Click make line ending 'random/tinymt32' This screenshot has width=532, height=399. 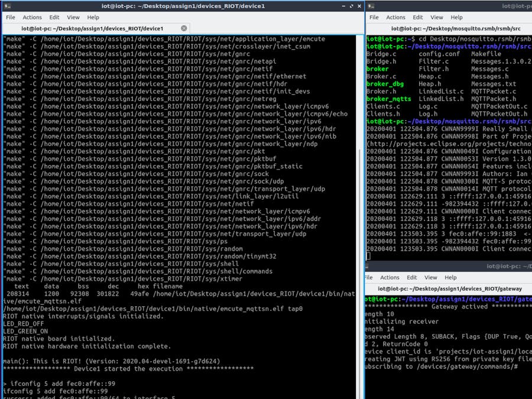tap(140, 256)
